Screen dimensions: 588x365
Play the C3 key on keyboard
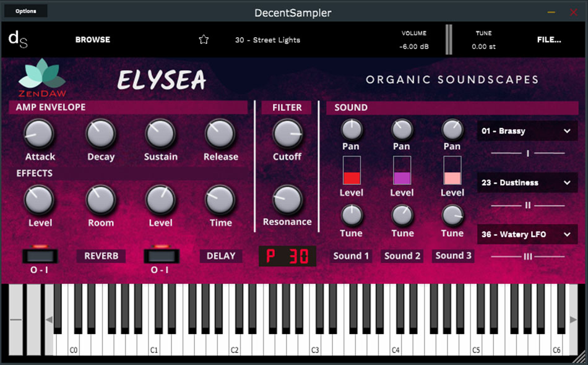315,345
